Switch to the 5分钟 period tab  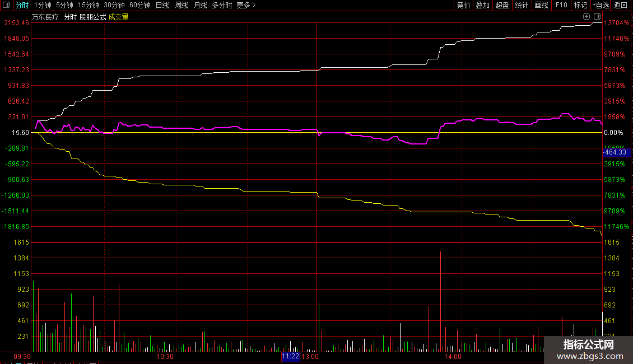coord(64,5)
